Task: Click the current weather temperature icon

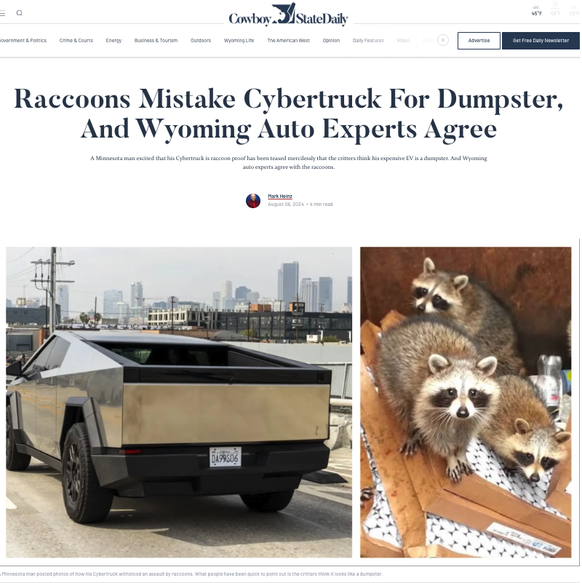Action: [x=536, y=11]
